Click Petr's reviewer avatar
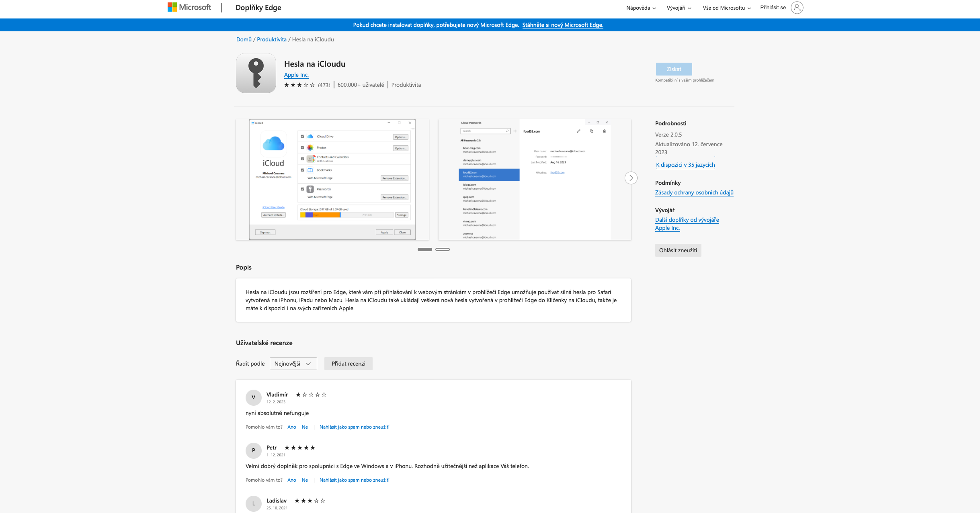 [253, 450]
